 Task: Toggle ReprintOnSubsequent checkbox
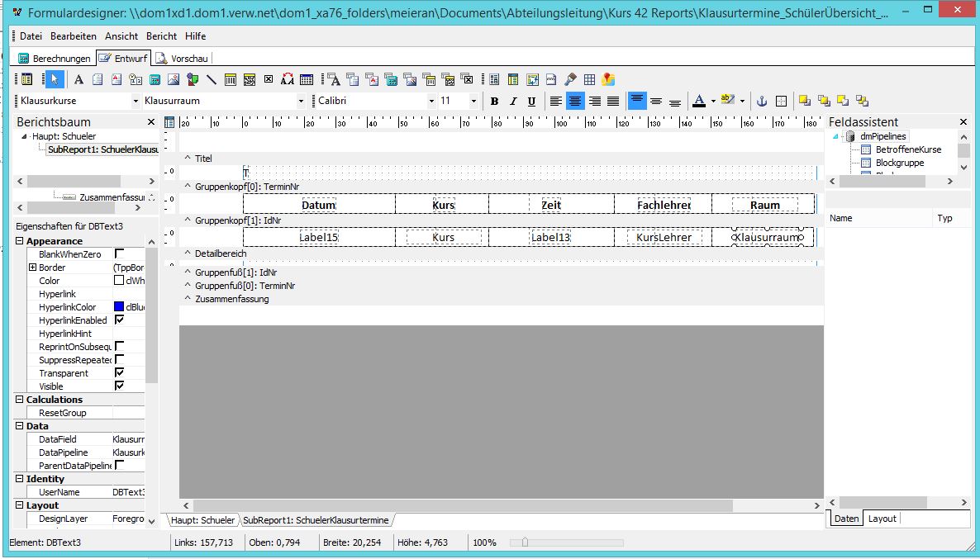[119, 346]
